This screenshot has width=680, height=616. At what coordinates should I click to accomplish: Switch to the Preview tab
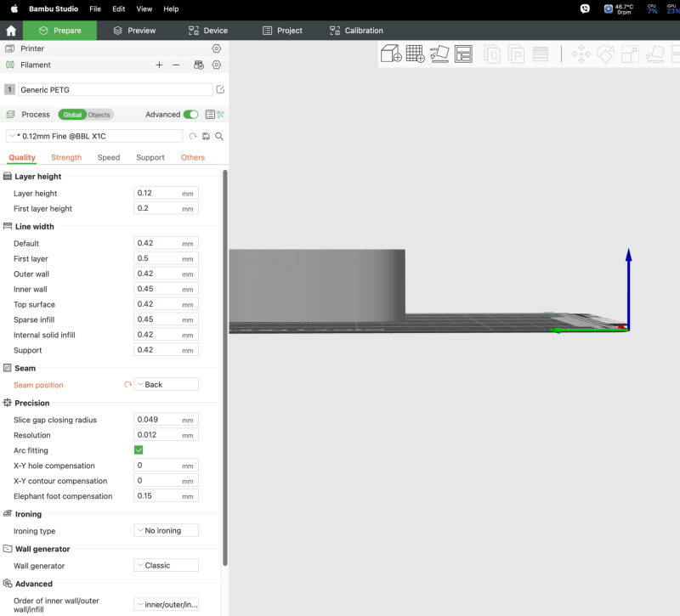coord(134,31)
